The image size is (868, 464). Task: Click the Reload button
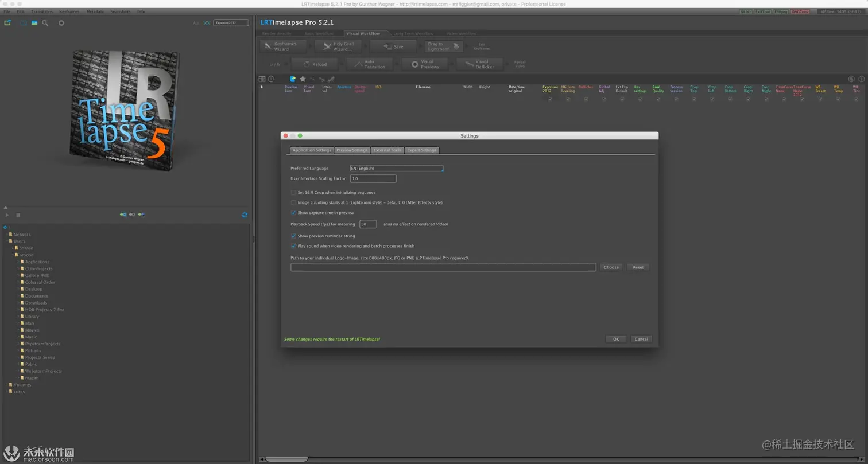click(x=314, y=64)
